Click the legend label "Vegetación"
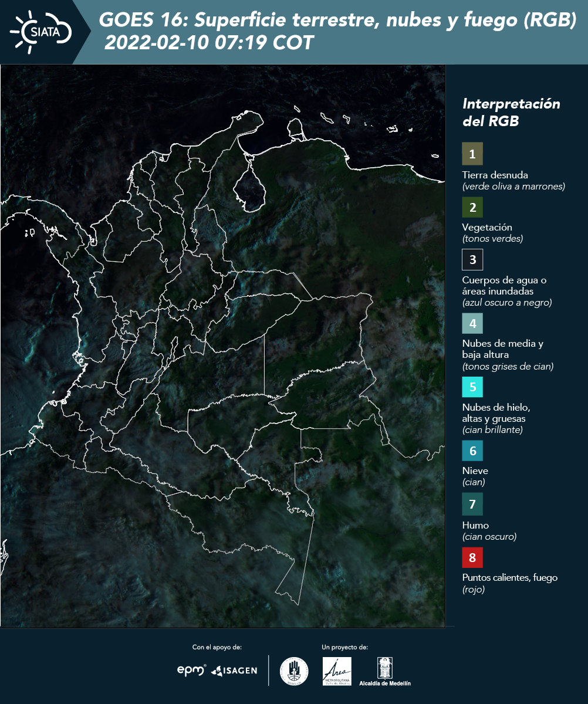This screenshot has width=588, height=704. tap(487, 228)
